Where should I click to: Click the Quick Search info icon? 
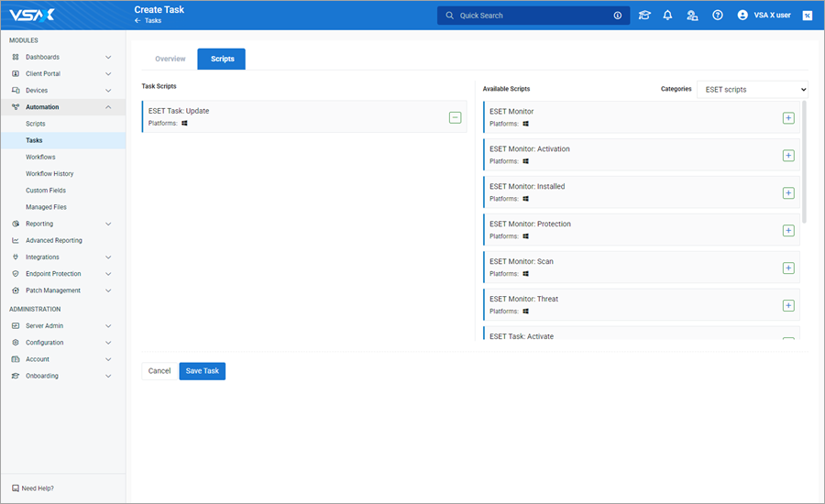[x=617, y=16]
